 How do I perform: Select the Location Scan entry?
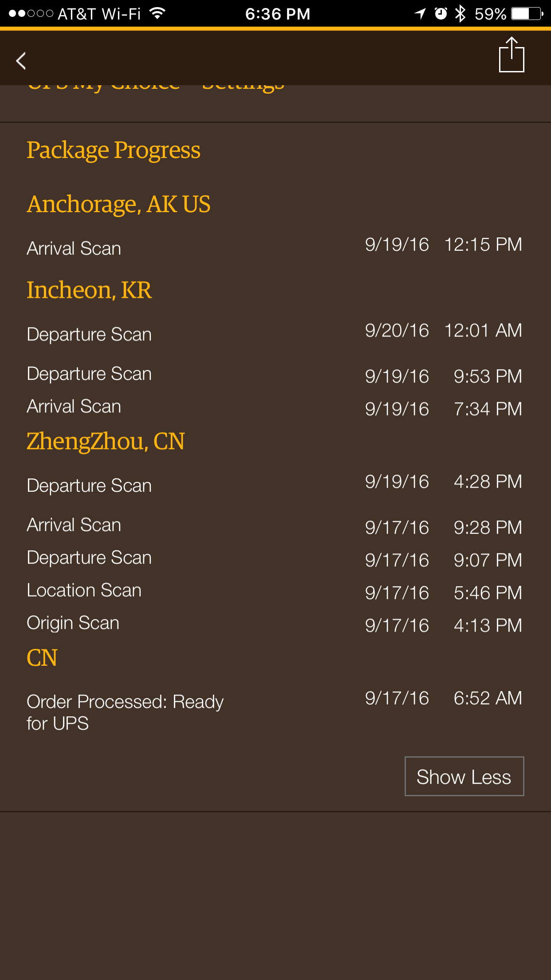(275, 591)
